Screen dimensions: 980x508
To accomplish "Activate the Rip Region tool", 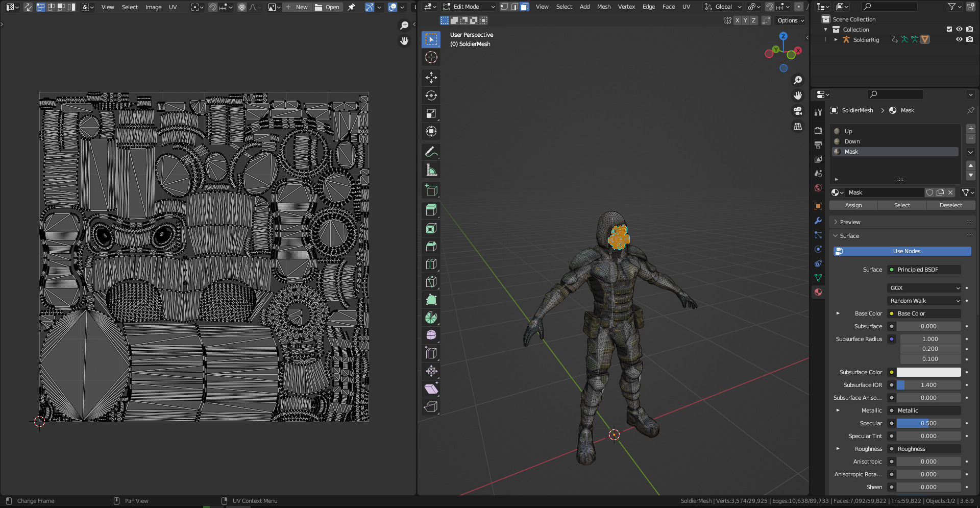I will point(431,407).
